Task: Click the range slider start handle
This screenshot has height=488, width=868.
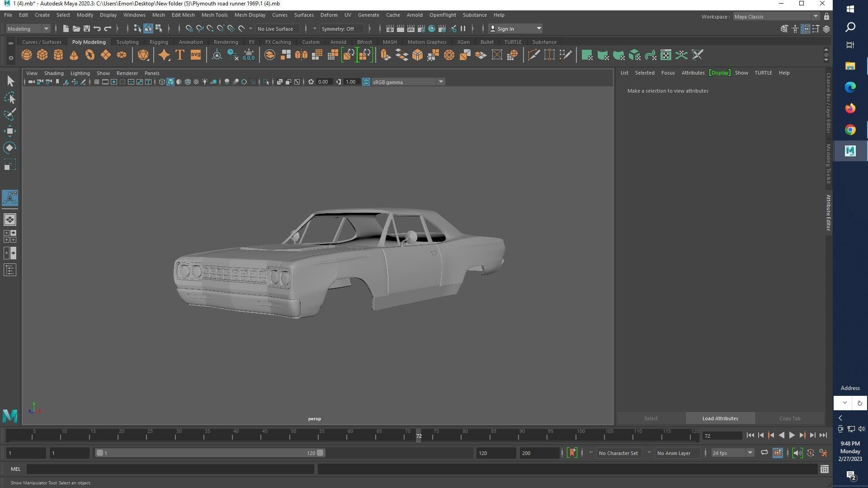Action: click(x=99, y=453)
